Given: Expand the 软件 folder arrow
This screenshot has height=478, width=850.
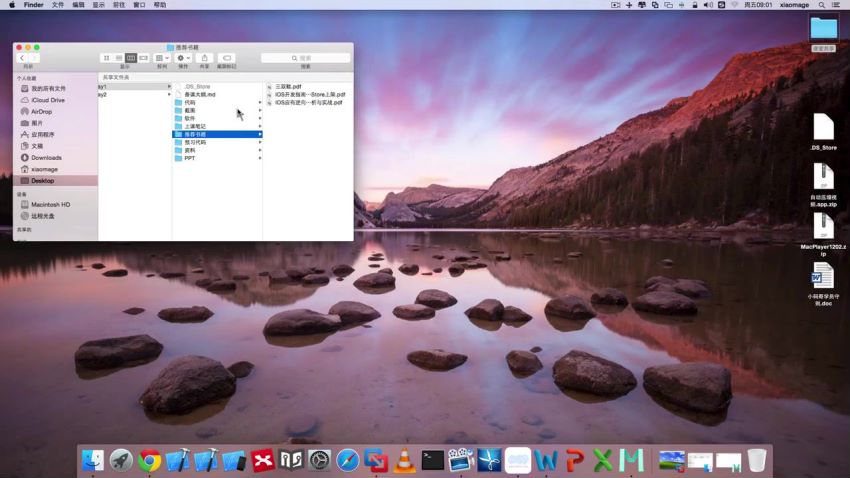Looking at the screenshot, I should (x=260, y=118).
